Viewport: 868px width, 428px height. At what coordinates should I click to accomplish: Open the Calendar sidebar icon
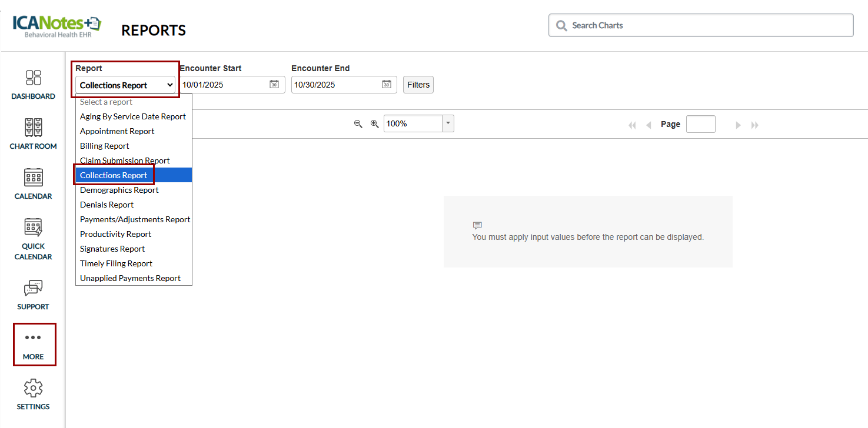(33, 178)
